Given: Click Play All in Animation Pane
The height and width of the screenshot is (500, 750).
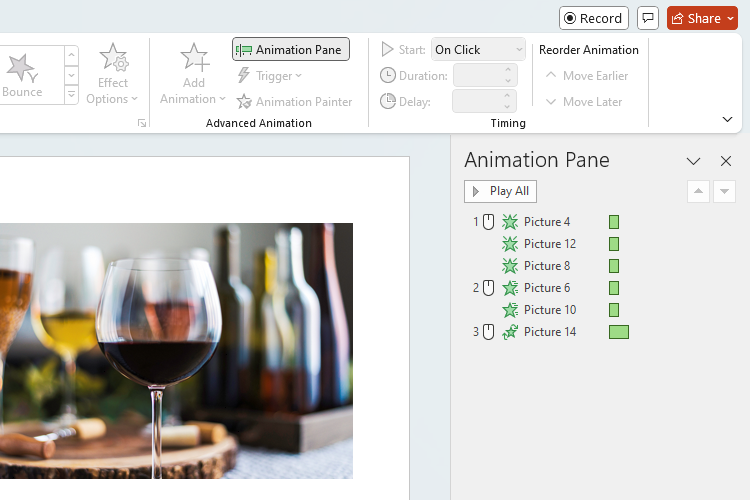Looking at the screenshot, I should tap(500, 191).
